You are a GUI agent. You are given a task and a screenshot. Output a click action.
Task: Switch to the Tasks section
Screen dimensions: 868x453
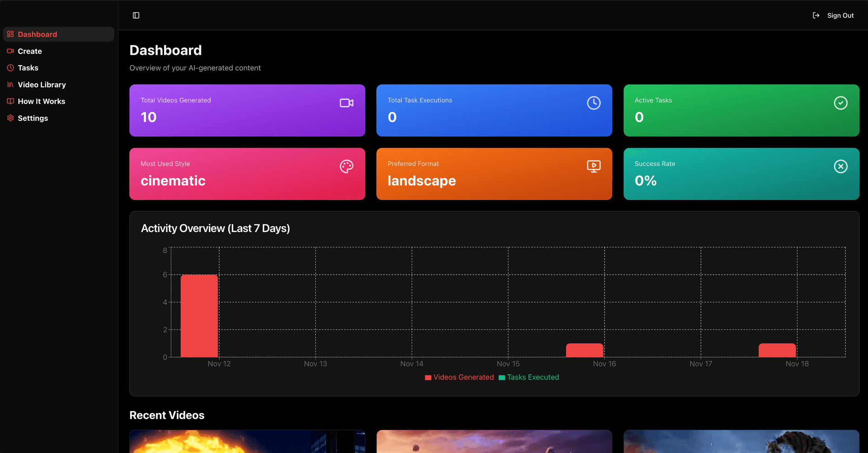[x=28, y=68]
